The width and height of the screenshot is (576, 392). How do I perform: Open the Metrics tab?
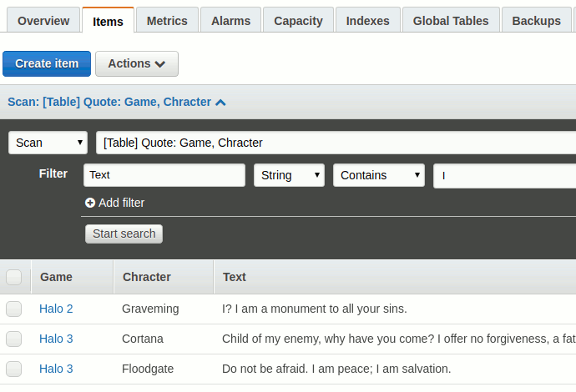[167, 21]
